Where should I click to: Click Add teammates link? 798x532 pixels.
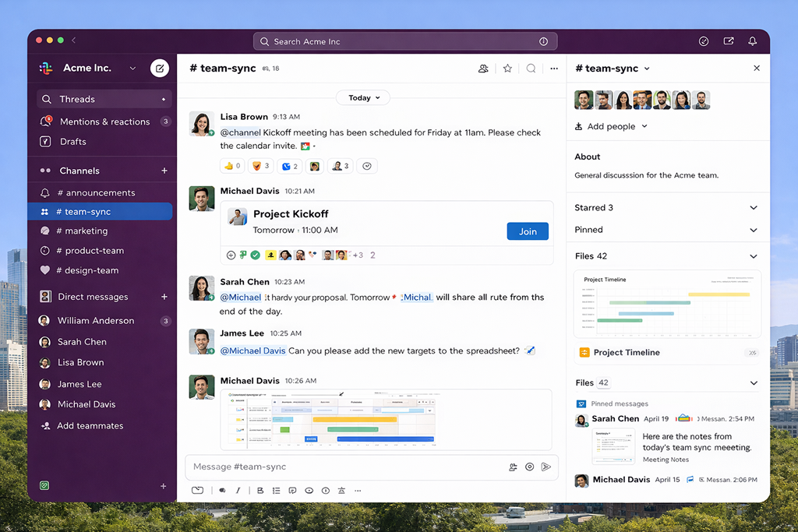pyautogui.click(x=90, y=426)
